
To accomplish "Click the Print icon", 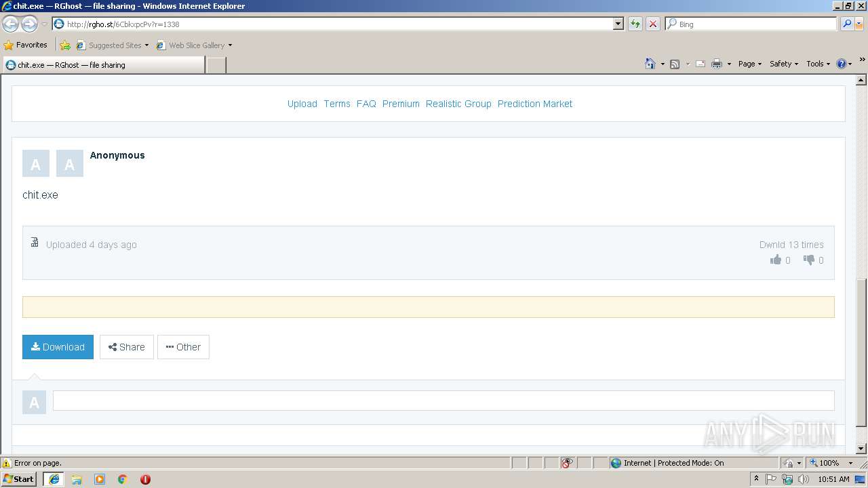I will pyautogui.click(x=716, y=64).
